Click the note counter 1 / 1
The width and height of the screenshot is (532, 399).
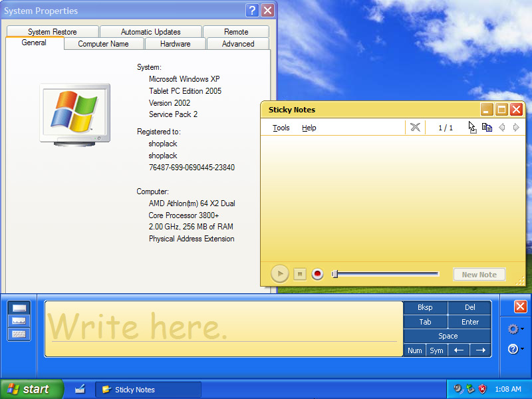point(446,128)
